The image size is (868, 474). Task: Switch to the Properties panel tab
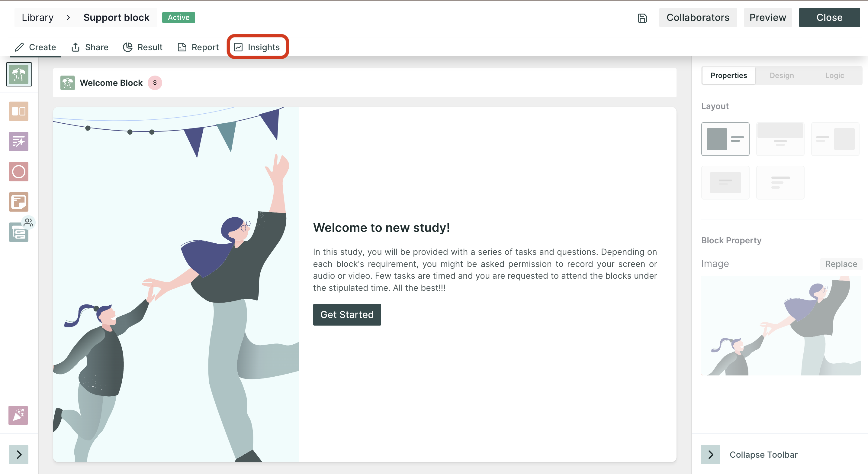click(728, 76)
